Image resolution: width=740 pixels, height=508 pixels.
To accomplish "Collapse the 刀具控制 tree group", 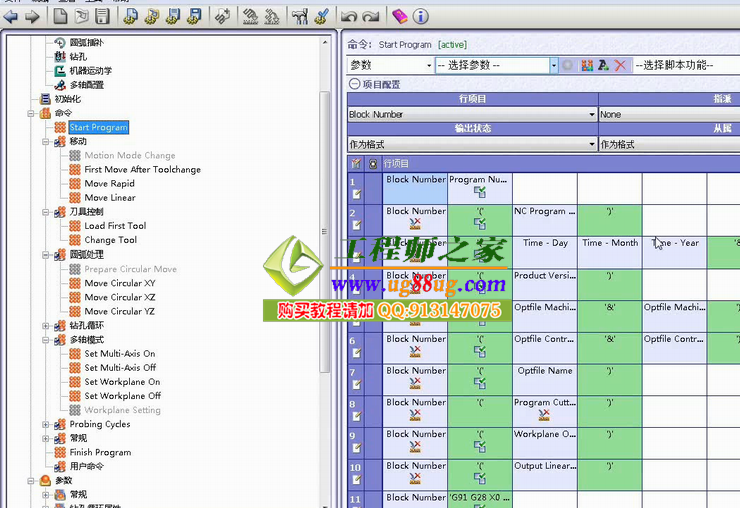I will [x=46, y=212].
